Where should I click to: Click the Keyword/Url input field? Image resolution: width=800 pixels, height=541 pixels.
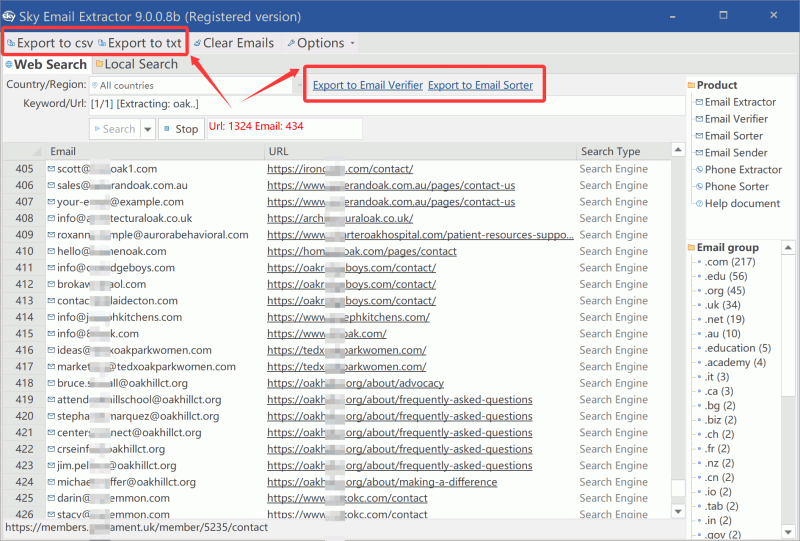pos(387,104)
